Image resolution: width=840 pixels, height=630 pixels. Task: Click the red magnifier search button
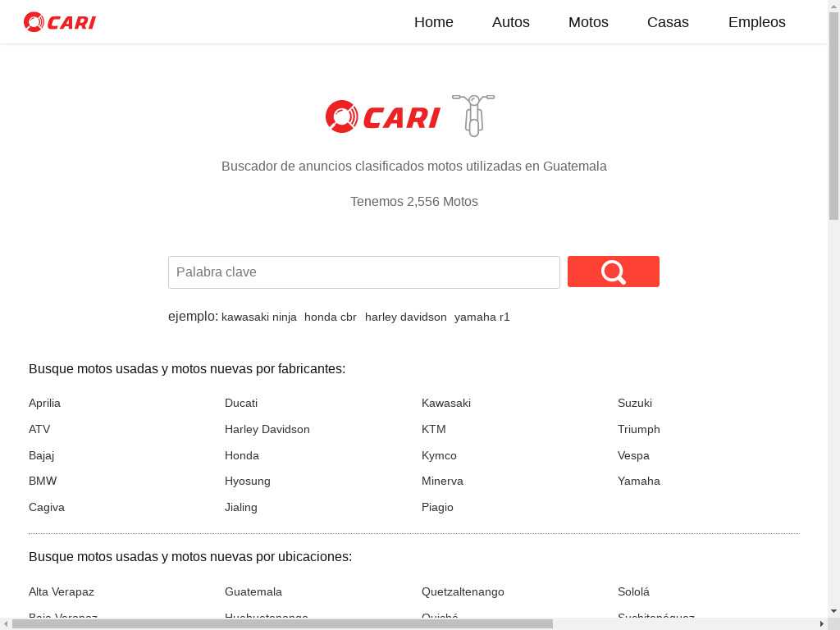click(614, 272)
